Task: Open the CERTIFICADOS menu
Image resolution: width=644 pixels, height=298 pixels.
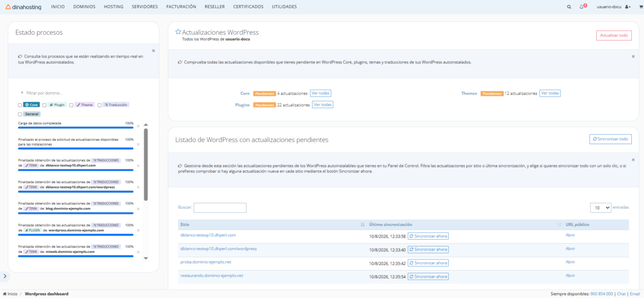Action: point(248,7)
